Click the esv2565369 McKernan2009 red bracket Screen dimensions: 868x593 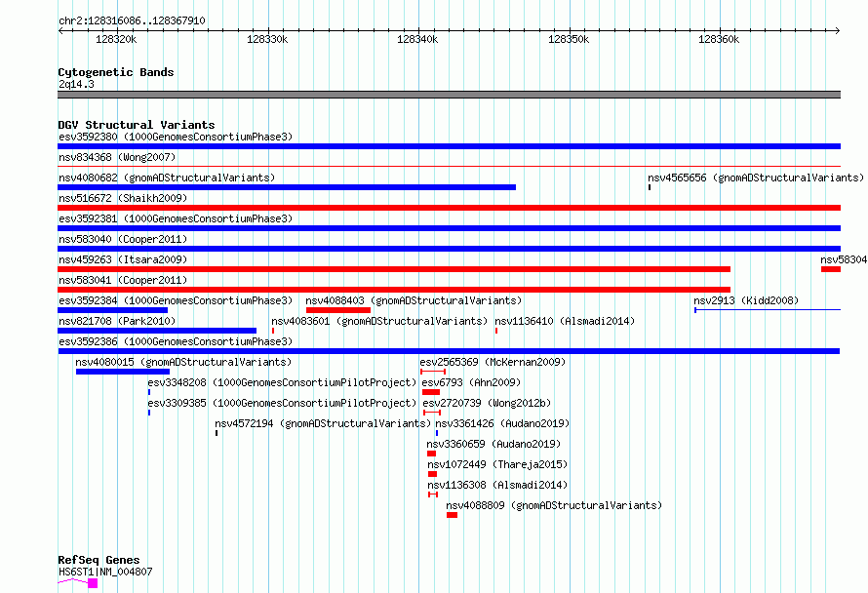pos(433,372)
